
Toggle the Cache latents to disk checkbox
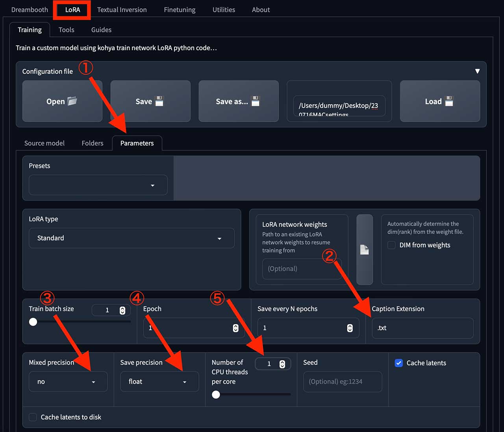[33, 417]
